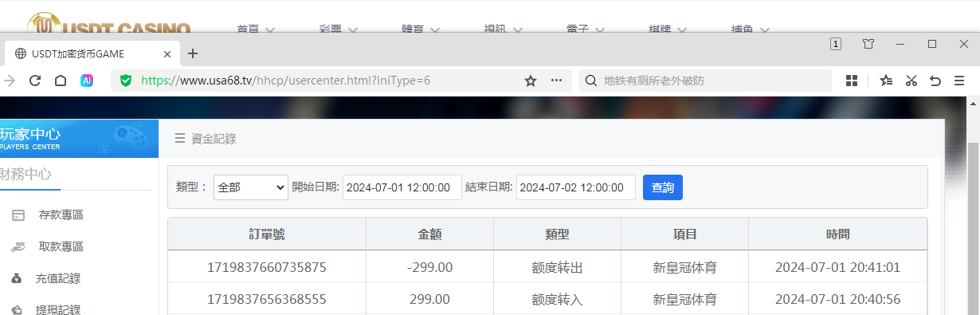The width and height of the screenshot is (980, 315).
Task: Click the tab counter box showing 1
Action: pyautogui.click(x=836, y=44)
